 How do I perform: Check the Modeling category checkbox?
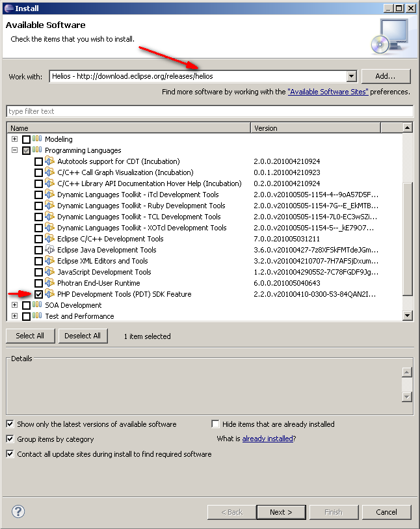pos(26,139)
